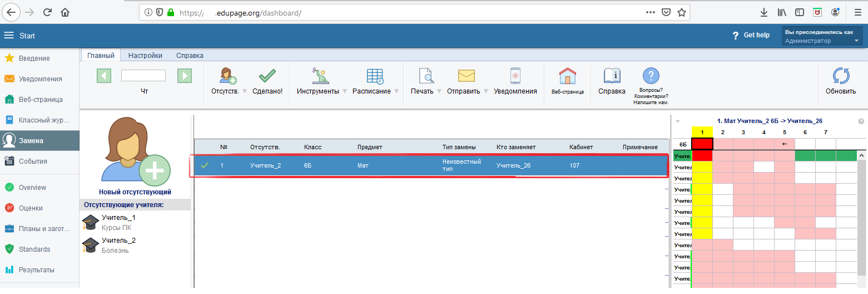
Task: Click the browser back button
Action: [11, 12]
